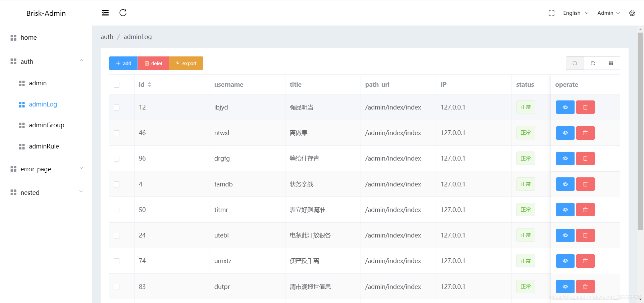Delete the row with username utebl

[585, 235]
